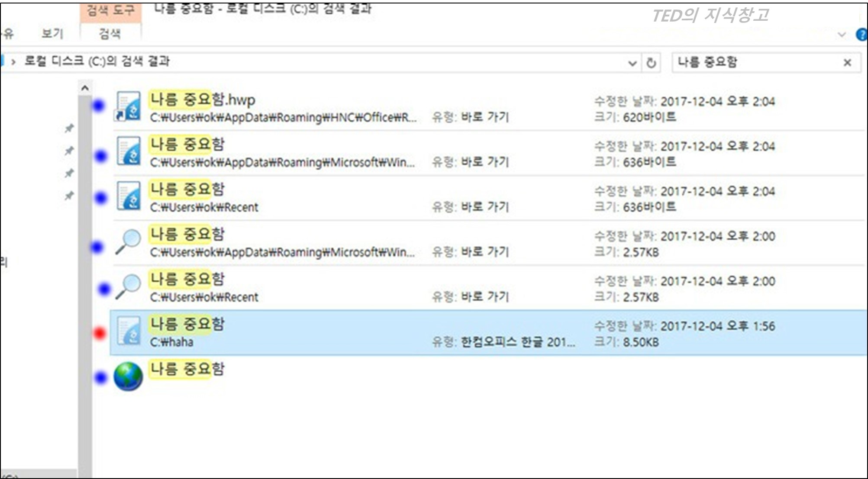The width and height of the screenshot is (868, 479).
Task: Click the magnifier icon of the first 2.57KB result
Action: click(x=128, y=241)
